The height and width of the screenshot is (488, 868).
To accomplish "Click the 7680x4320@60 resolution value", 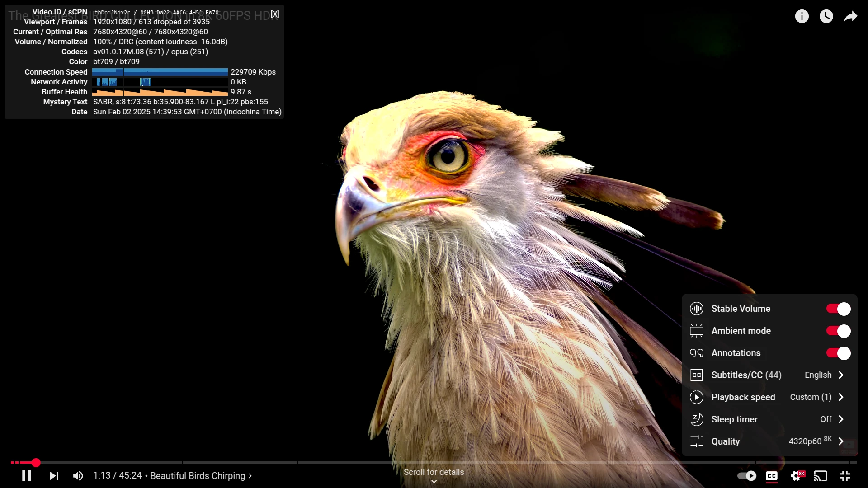I will click(x=151, y=32).
